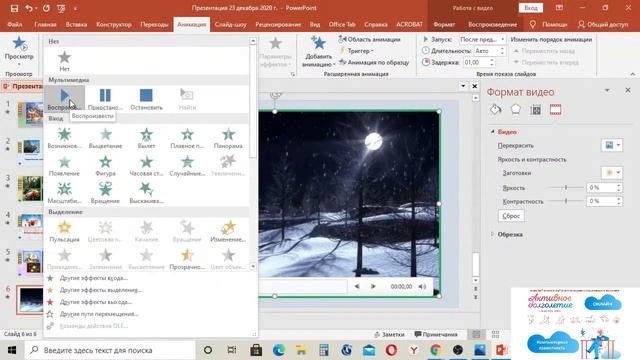Adjust the Яркость slider
Viewport: 640px width, 360px height.
[566, 187]
